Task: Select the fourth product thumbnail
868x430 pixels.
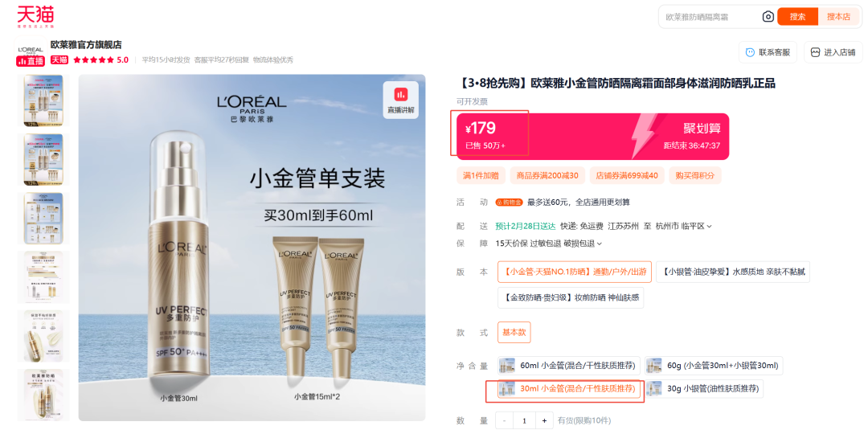Action: point(43,276)
